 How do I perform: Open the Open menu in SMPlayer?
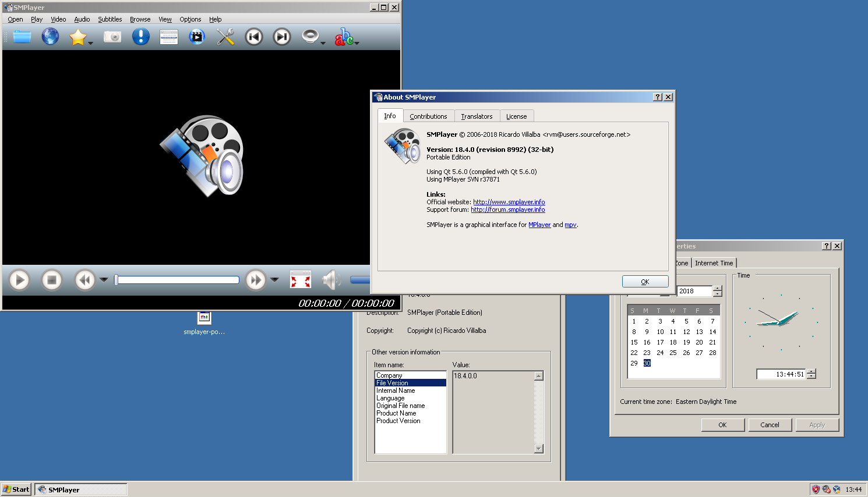click(x=15, y=19)
